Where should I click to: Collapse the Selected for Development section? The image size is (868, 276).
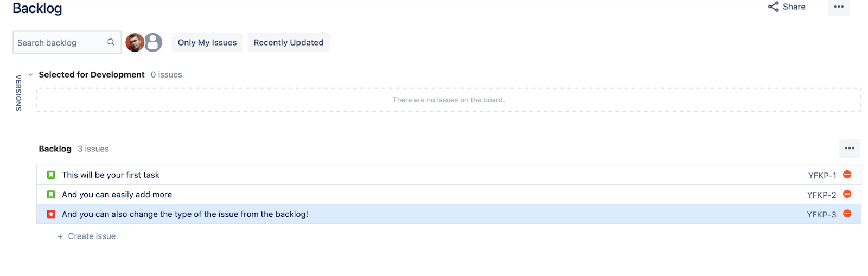coord(31,75)
